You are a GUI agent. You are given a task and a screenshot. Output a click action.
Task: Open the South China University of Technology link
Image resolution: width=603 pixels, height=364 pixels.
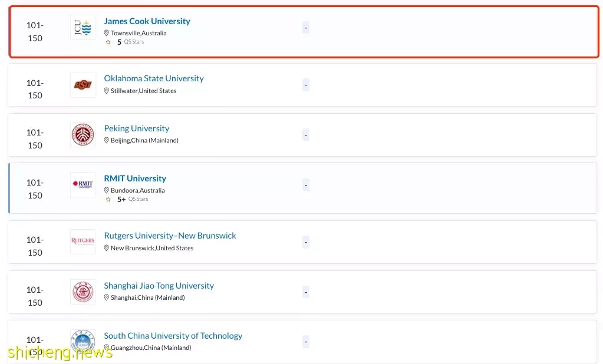[173, 336]
